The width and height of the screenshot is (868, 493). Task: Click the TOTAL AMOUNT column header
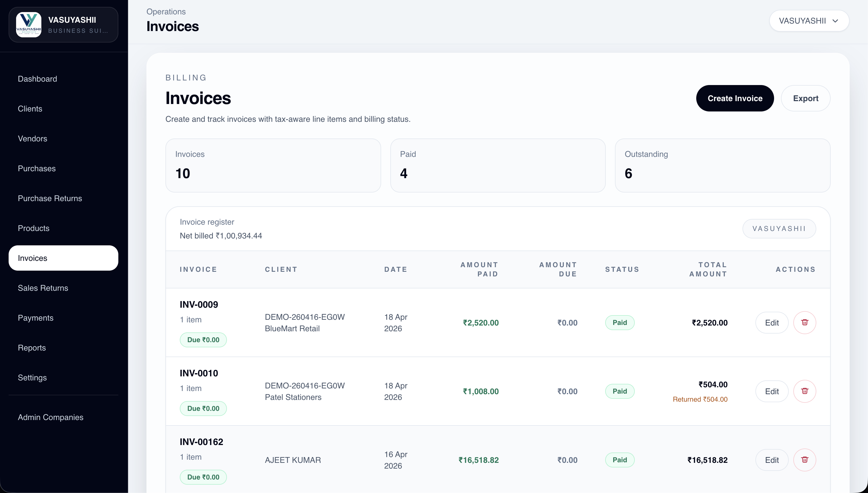click(x=708, y=269)
